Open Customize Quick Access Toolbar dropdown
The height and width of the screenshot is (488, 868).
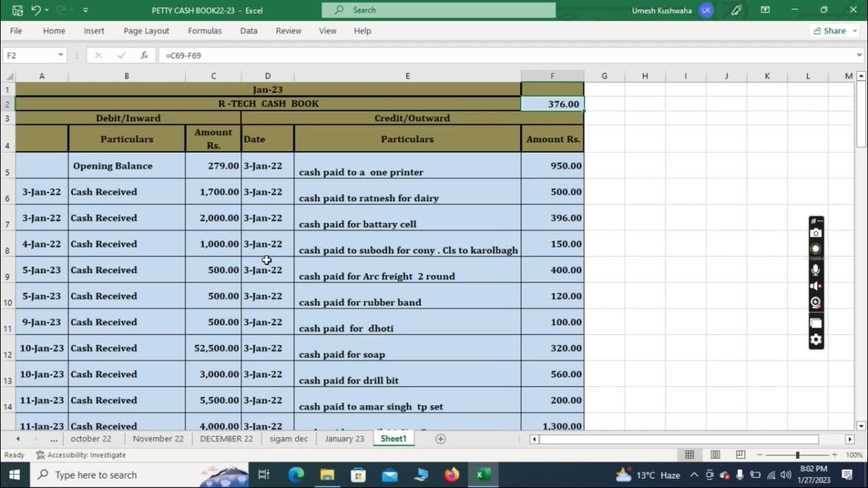pos(85,10)
